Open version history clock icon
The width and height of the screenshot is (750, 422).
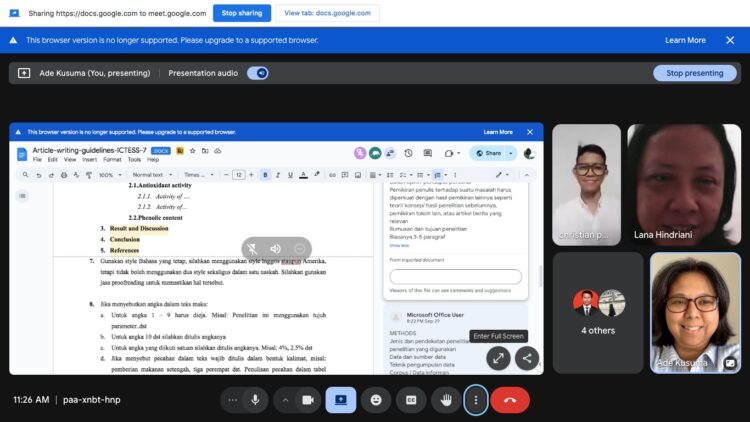pos(408,153)
